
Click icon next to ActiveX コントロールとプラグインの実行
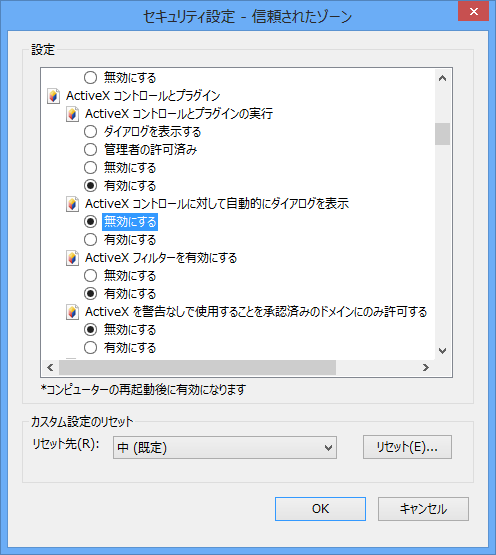point(72,114)
